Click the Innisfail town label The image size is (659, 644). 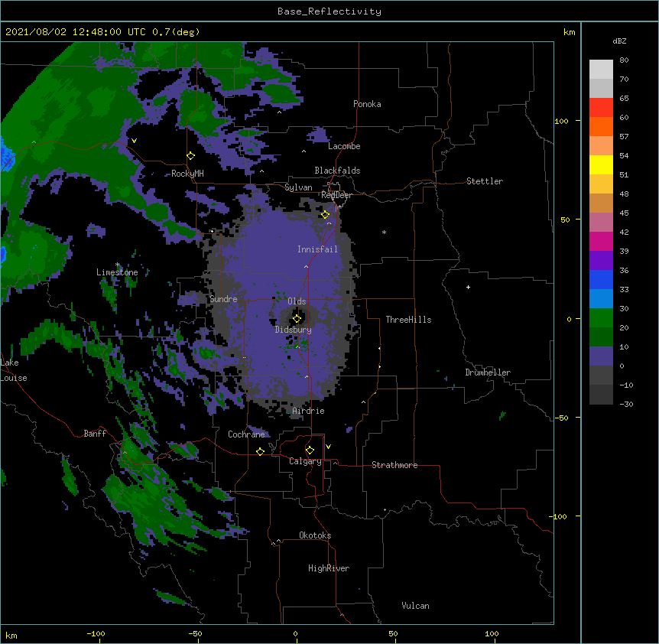(317, 249)
